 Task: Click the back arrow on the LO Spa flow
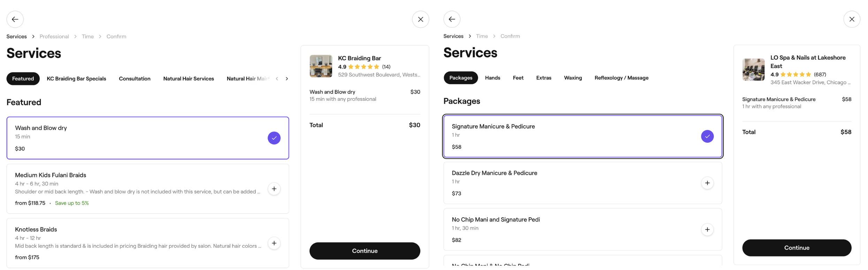(x=452, y=19)
